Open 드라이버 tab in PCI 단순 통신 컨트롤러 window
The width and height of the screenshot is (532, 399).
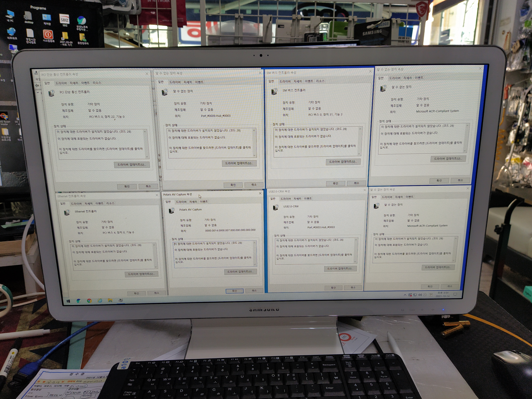coord(61,83)
